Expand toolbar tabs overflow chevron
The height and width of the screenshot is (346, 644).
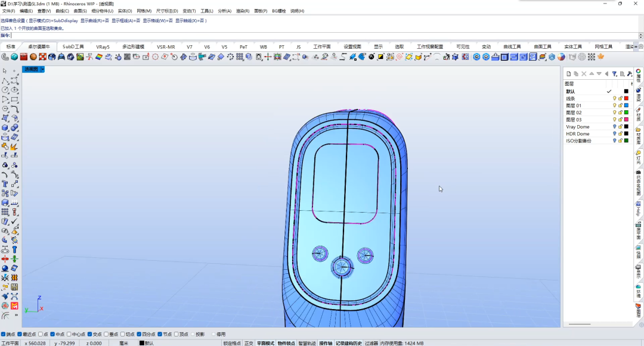(636, 46)
